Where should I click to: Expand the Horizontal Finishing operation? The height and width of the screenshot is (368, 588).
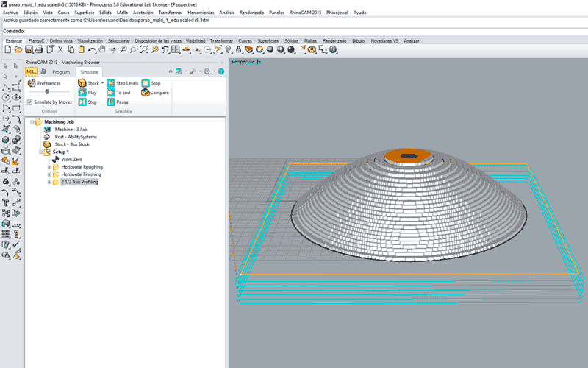(49, 174)
